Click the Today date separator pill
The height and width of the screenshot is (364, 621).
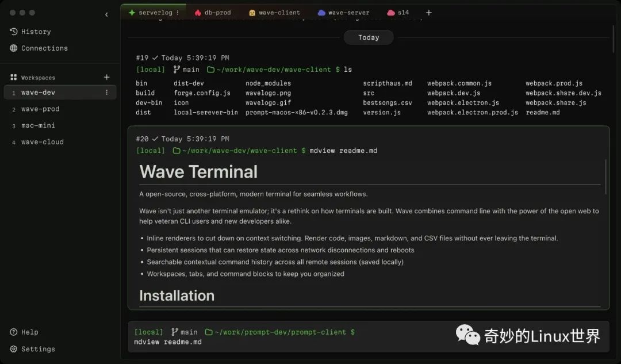pyautogui.click(x=369, y=37)
